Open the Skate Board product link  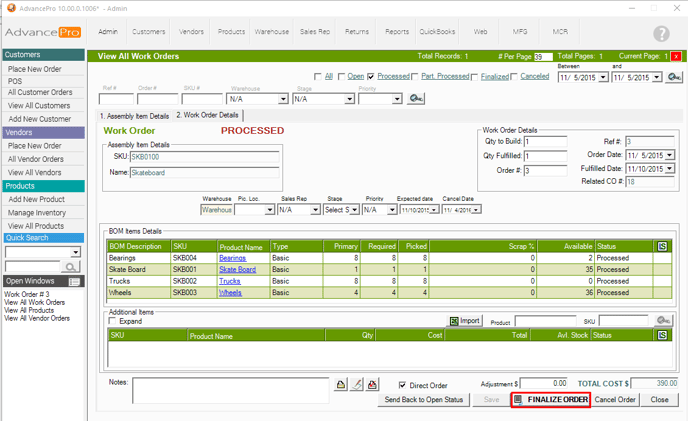[237, 269]
